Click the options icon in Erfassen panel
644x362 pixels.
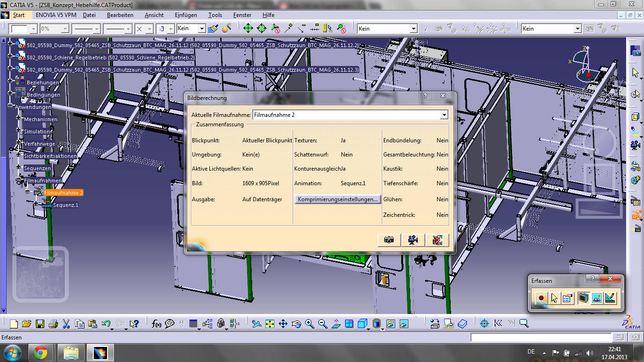click(x=568, y=298)
